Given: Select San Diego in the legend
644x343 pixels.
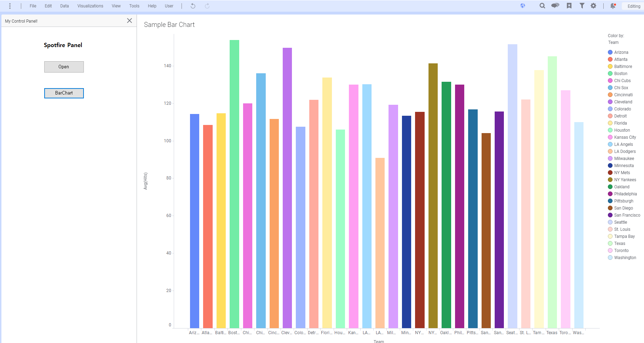Looking at the screenshot, I should pos(620,208).
